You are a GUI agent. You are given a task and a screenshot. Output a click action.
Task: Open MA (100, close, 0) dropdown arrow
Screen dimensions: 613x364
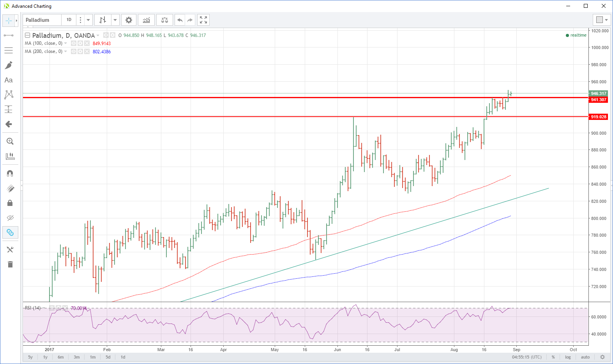click(65, 43)
